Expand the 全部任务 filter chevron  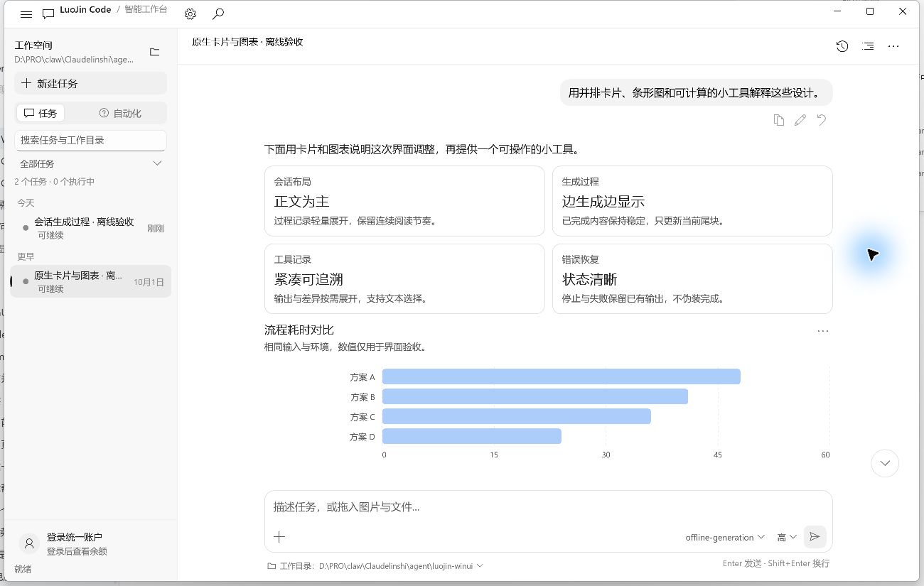[158, 164]
